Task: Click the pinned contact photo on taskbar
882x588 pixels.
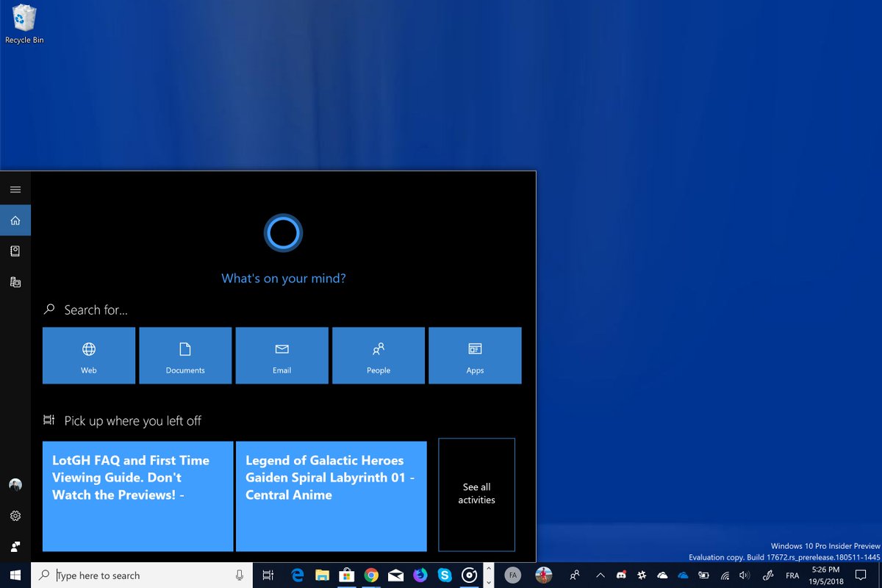Action: (x=543, y=576)
